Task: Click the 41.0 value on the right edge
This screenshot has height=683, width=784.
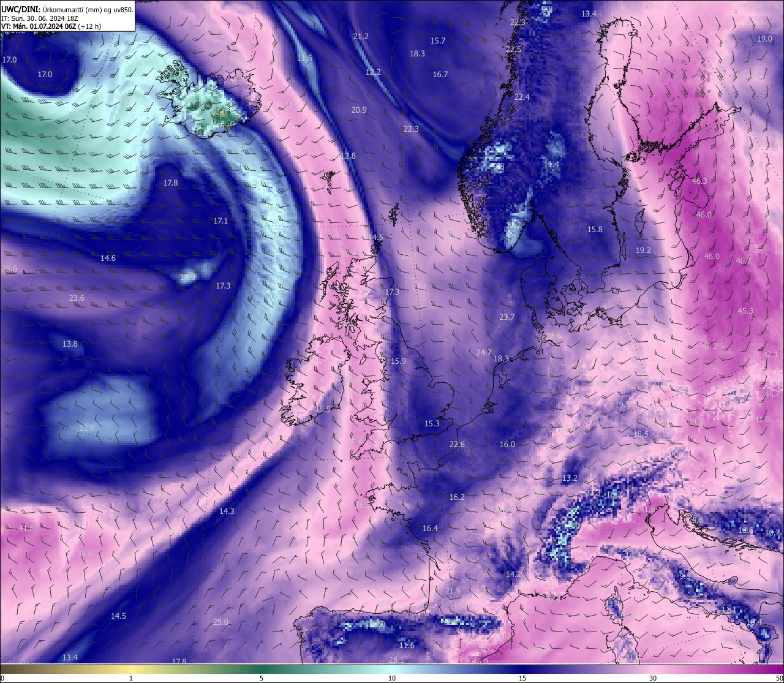Action: click(x=762, y=419)
